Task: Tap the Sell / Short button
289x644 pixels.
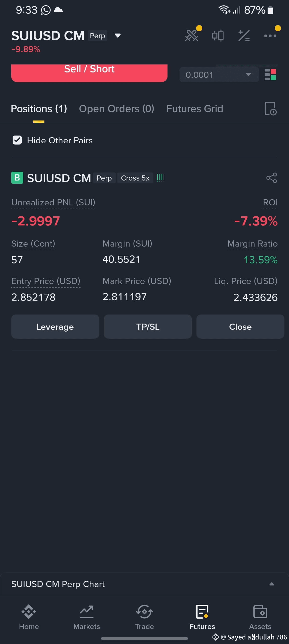Action: pyautogui.click(x=89, y=73)
